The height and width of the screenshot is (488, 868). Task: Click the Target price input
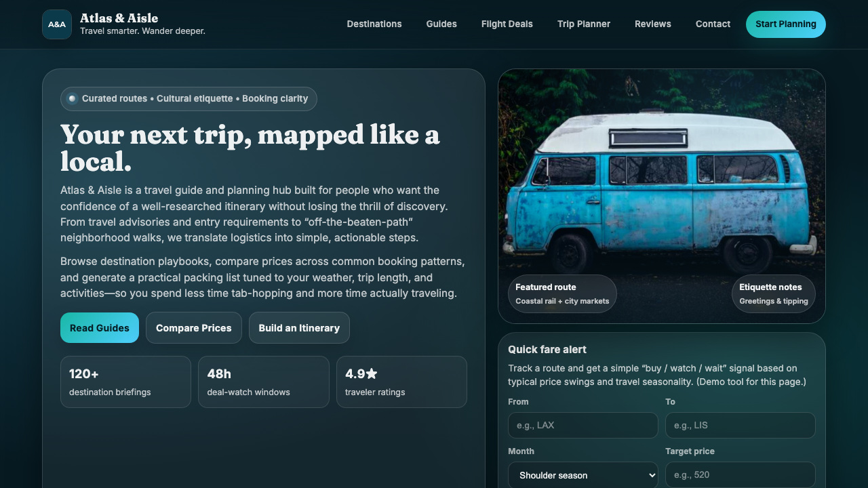click(740, 474)
